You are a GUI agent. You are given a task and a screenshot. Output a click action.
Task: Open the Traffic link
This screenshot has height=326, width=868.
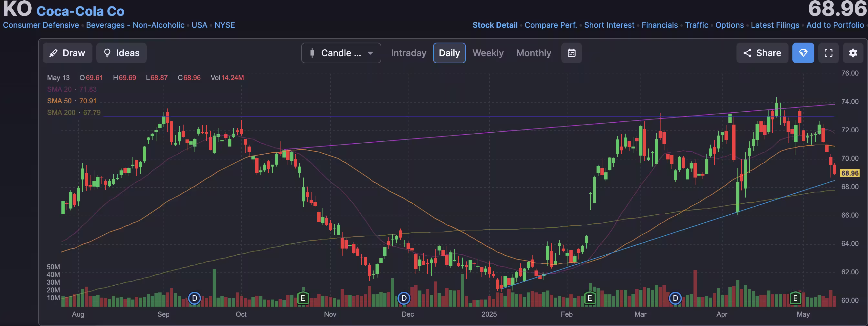coord(696,25)
